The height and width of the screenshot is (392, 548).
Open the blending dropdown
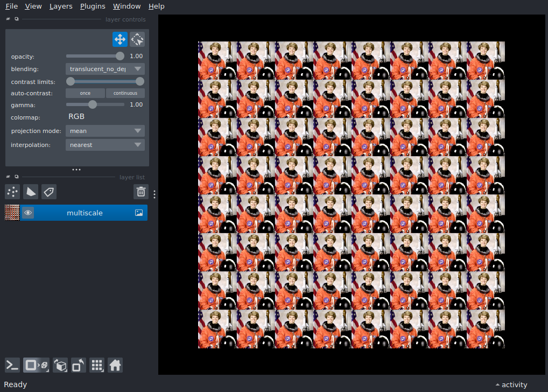(104, 68)
